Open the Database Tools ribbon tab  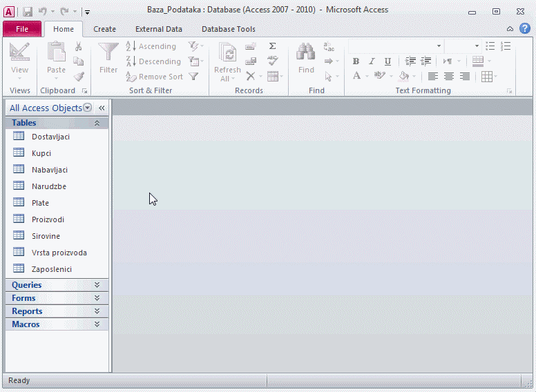tap(229, 29)
